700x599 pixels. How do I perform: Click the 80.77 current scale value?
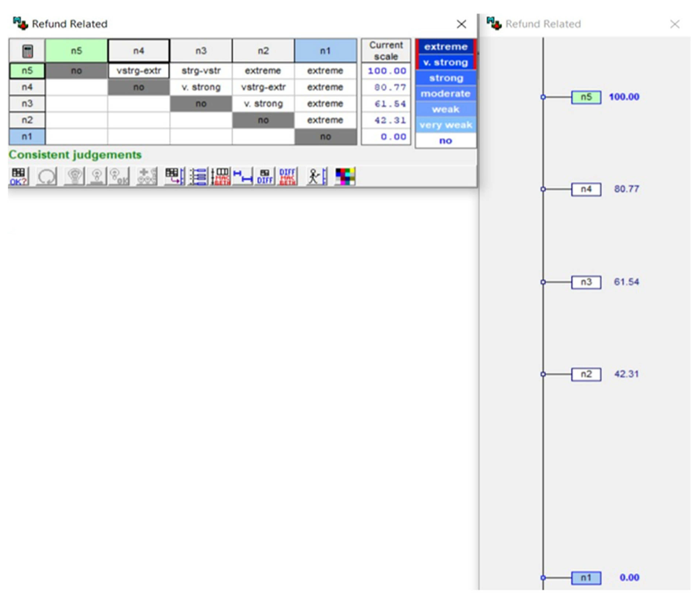coord(390,87)
